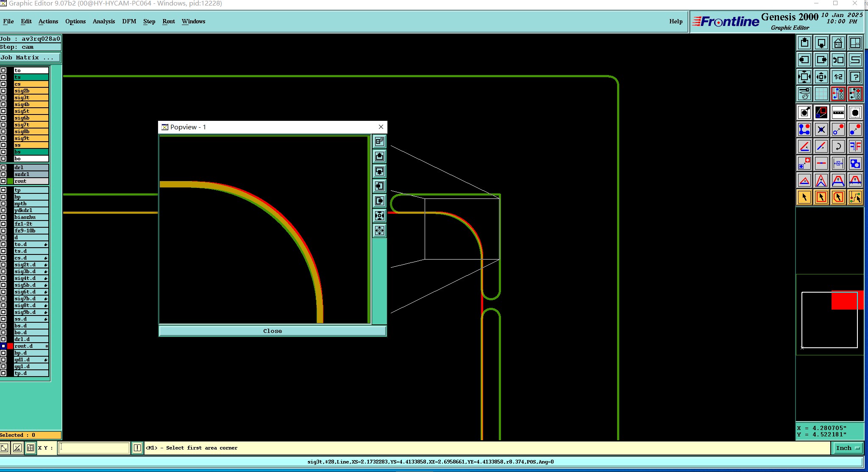
Task: Toggle the rout layer checkbox
Action: click(x=3, y=181)
